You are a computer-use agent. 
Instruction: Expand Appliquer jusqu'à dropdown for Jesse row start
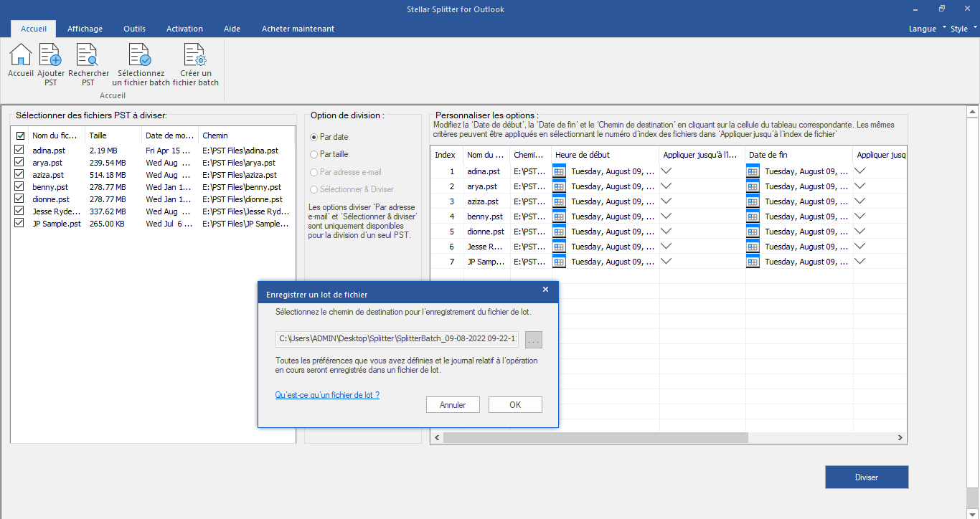(x=666, y=247)
